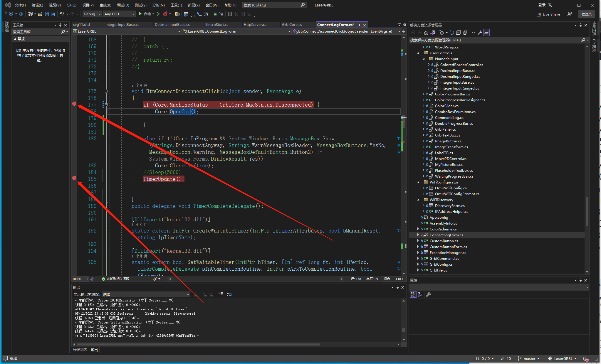Expand the ConnectLogForm.cs tree node
601x364 pixels.
tap(418, 235)
